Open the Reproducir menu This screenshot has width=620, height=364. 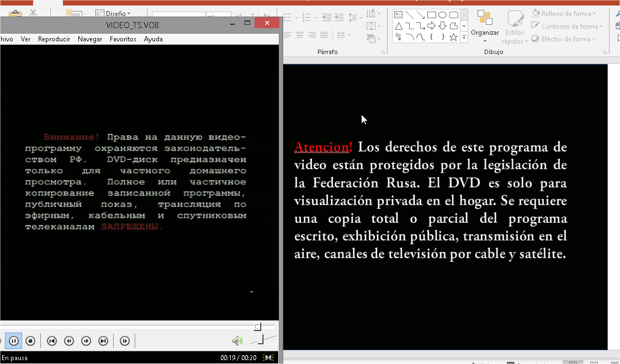tap(54, 39)
